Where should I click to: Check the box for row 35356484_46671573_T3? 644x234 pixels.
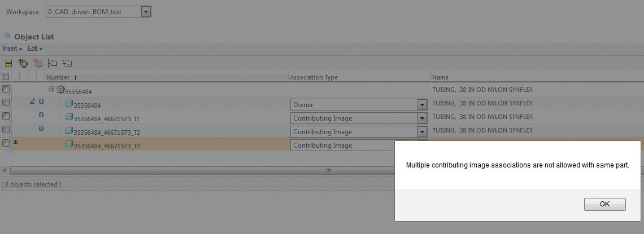pos(5,143)
